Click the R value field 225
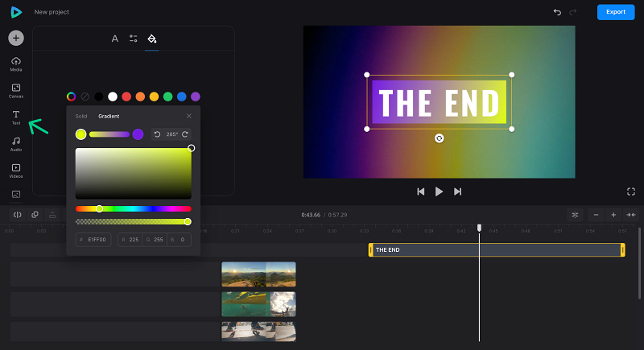This screenshot has width=644, height=350. pos(130,240)
